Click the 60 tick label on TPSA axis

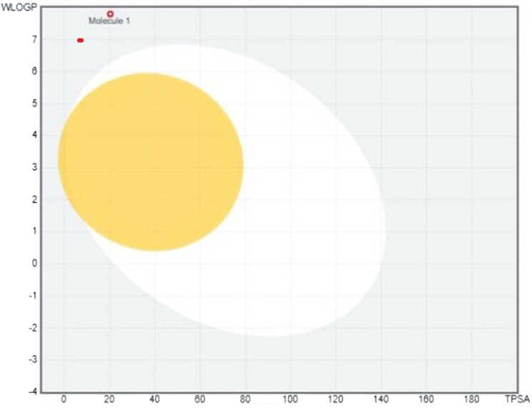click(x=200, y=399)
